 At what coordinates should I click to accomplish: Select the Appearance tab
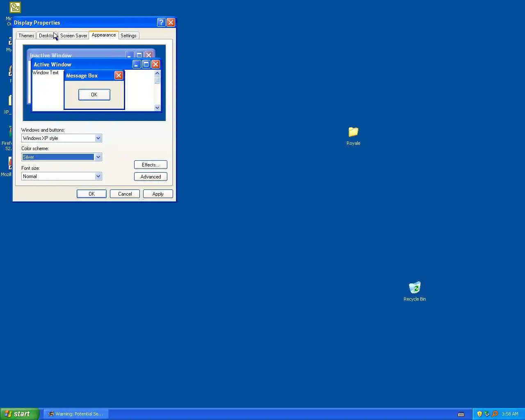coord(104,35)
